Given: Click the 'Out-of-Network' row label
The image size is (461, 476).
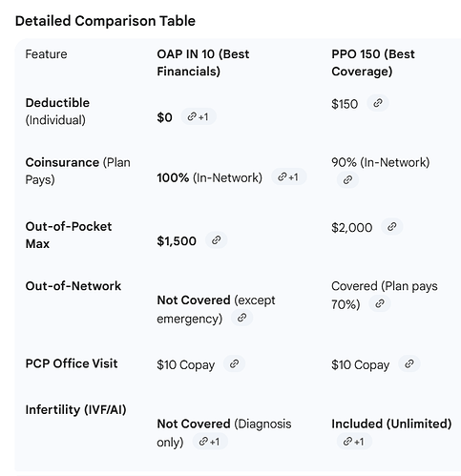Looking at the screenshot, I should coord(73,286).
